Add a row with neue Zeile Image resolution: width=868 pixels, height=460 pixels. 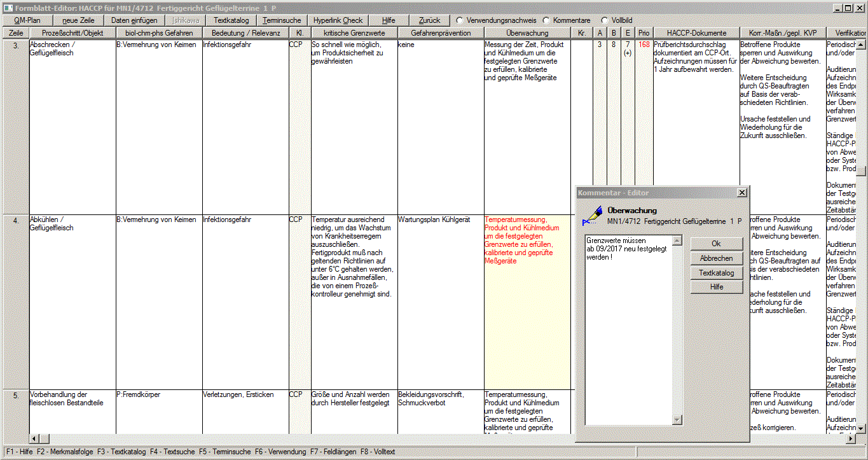click(78, 20)
